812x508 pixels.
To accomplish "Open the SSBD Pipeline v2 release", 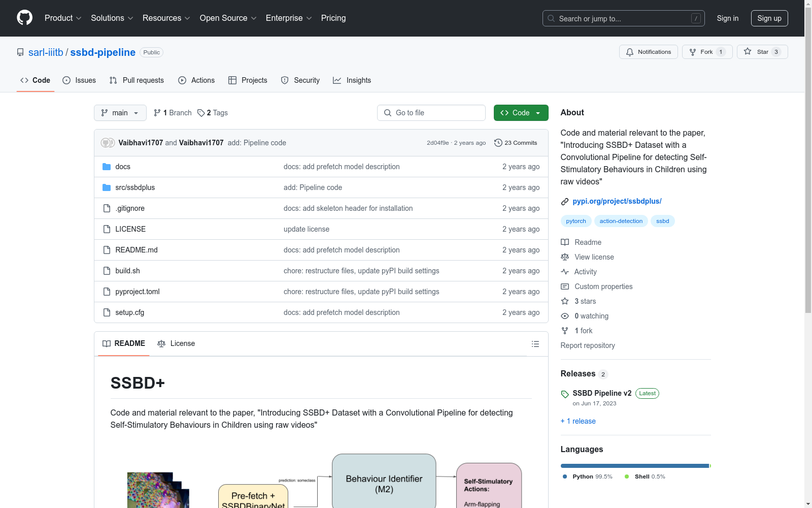I will coord(602,393).
